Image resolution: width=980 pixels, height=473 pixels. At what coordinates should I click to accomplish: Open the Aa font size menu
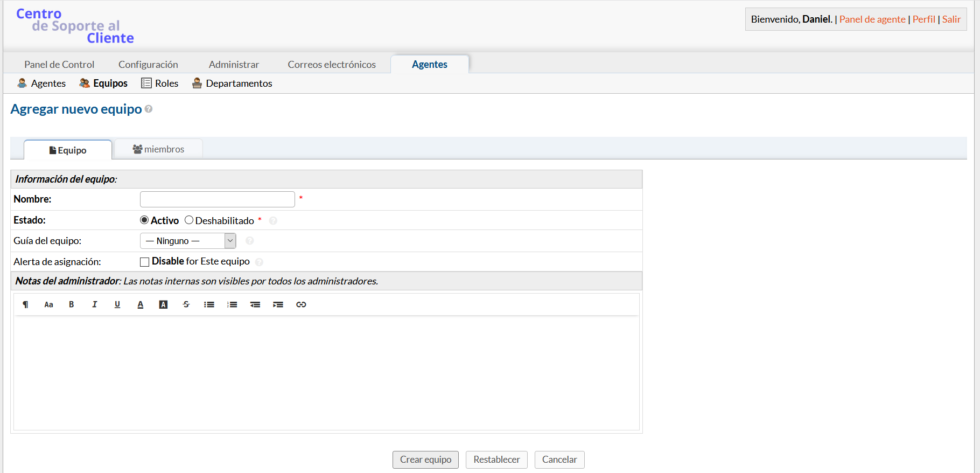[x=48, y=304]
